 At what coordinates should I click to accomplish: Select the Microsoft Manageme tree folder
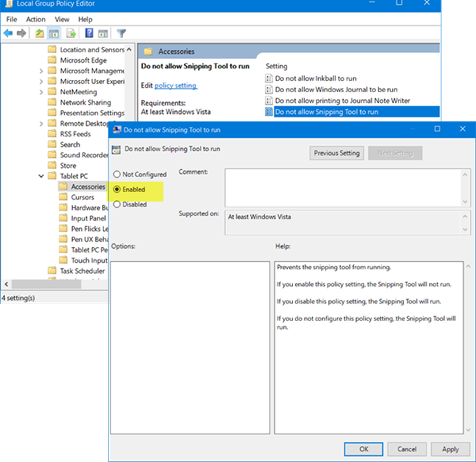(x=92, y=71)
